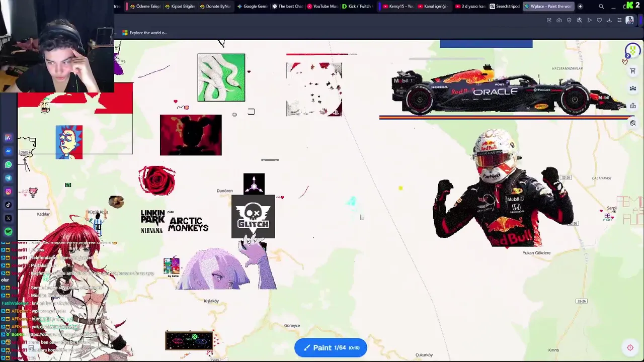The image size is (644, 362).
Task: Open TikTok in the browser sidebar
Action: (8, 205)
